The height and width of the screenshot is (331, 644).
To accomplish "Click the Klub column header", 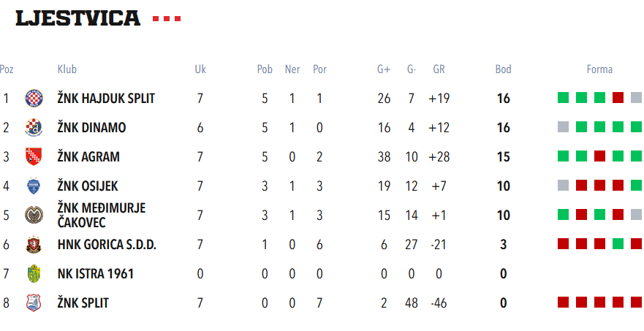I will point(67,69).
